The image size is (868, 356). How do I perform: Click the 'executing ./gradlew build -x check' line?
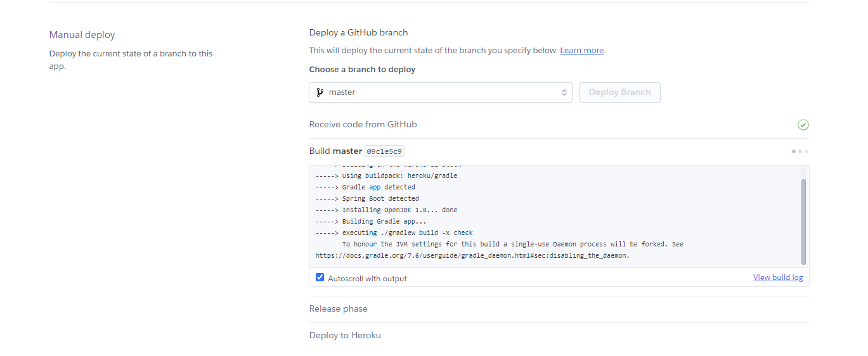coord(394,233)
